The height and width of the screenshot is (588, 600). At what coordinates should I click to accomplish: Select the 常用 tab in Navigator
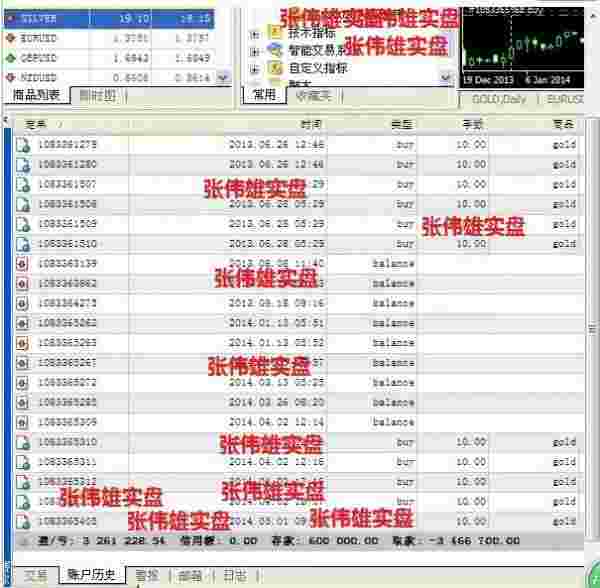(264, 94)
